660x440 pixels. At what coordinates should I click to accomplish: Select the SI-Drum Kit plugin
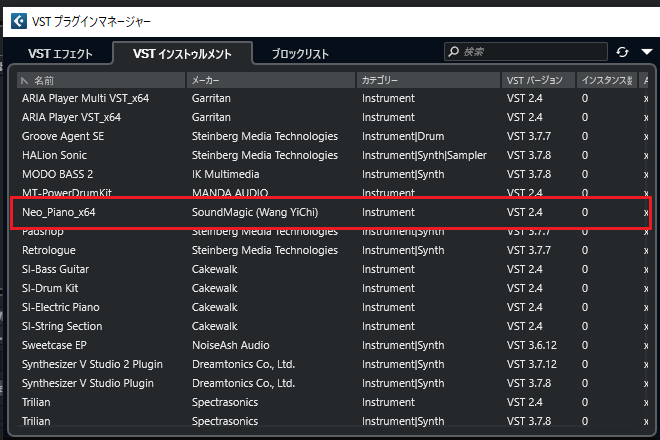coord(333,288)
